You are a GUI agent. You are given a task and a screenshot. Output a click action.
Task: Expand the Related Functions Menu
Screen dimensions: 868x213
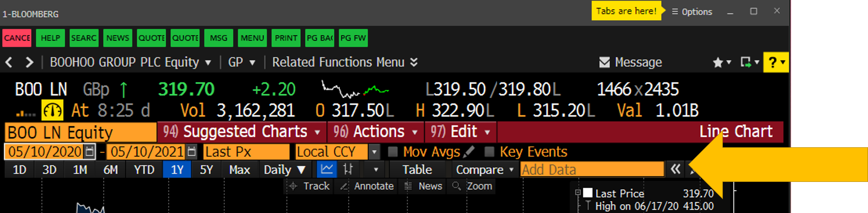(x=345, y=62)
